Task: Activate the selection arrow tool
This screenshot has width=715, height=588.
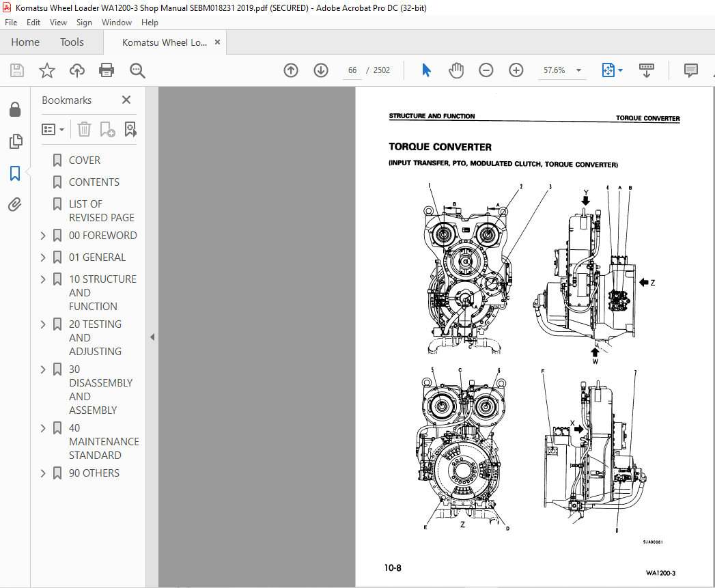Action: [426, 70]
